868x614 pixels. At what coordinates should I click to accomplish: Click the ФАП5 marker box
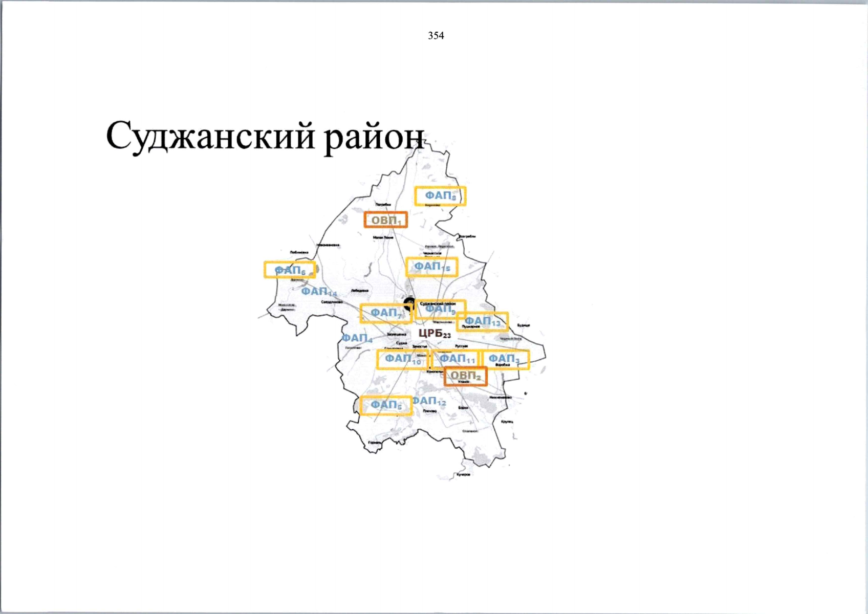coord(385,405)
